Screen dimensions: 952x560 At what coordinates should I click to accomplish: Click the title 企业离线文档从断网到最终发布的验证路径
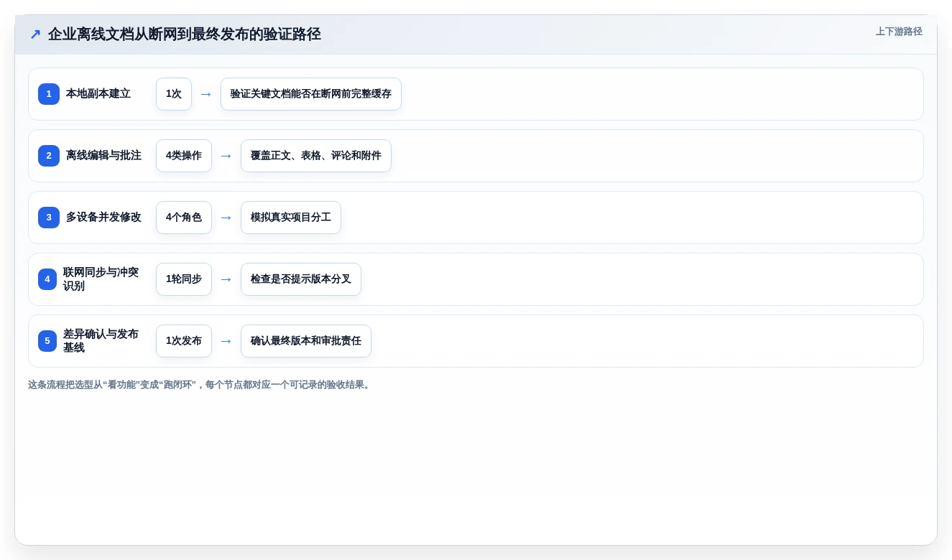tap(185, 34)
